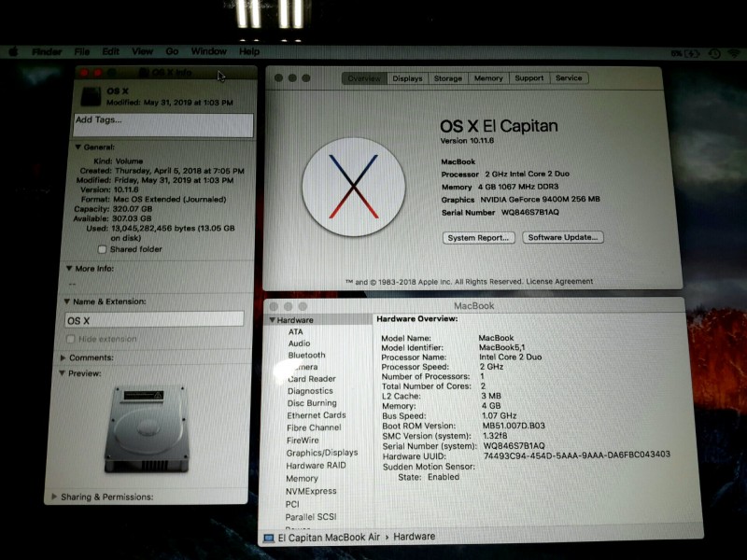The height and width of the screenshot is (560, 747).
Task: Switch to the Service tab
Action: click(x=569, y=78)
